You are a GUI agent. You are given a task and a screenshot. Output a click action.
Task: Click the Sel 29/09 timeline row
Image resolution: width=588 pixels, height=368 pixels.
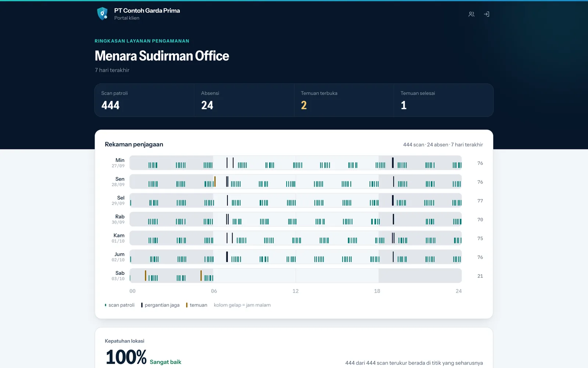[295, 201]
